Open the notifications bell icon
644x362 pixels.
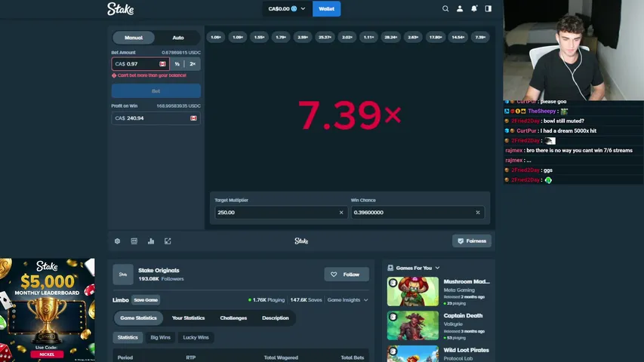click(x=474, y=8)
